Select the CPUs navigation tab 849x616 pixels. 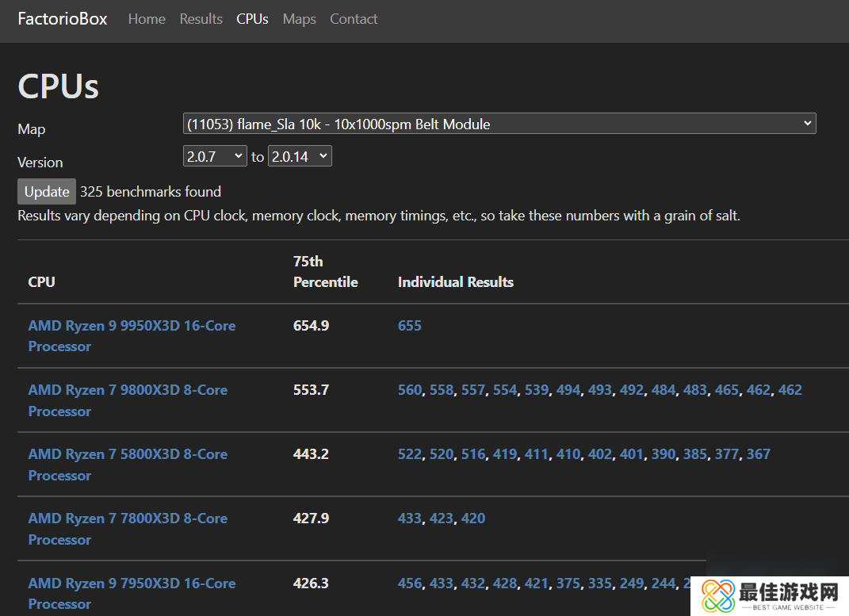[252, 19]
